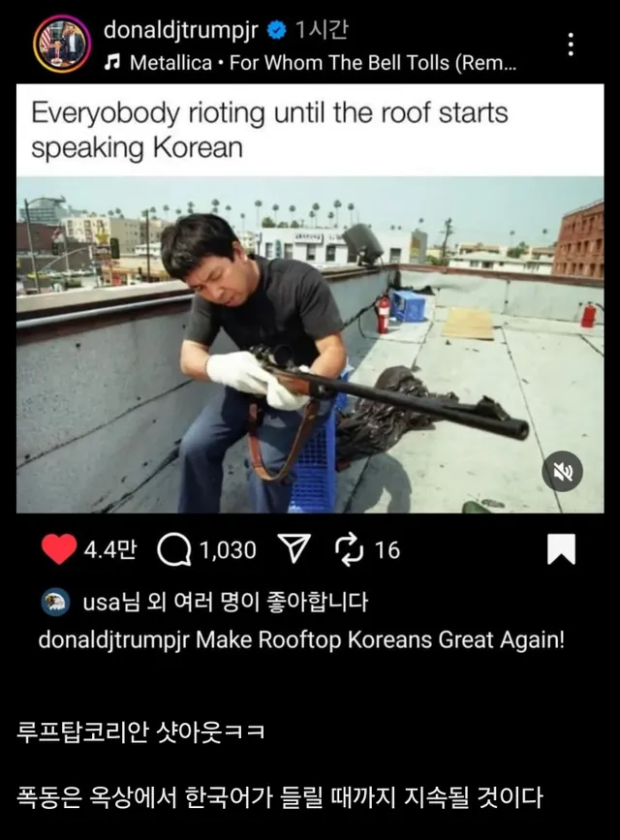620x840 pixels.
Task: Open the Metallica For Whom The Bell Tolls audio
Action: point(324,63)
